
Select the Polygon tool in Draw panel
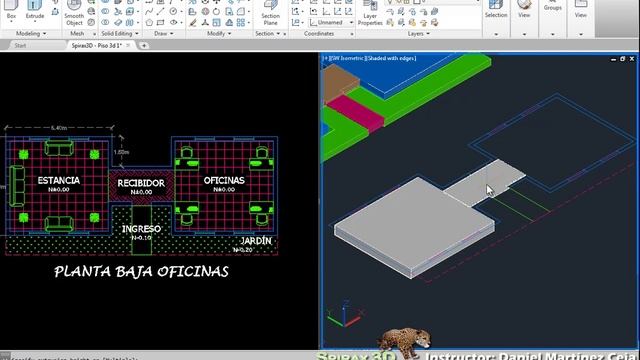tap(149, 22)
